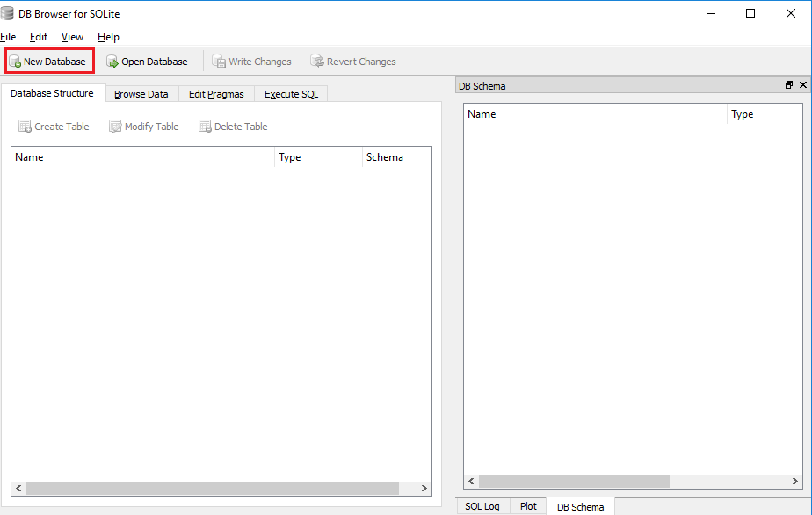
Task: Switch to the Browse Data tab
Action: point(141,94)
